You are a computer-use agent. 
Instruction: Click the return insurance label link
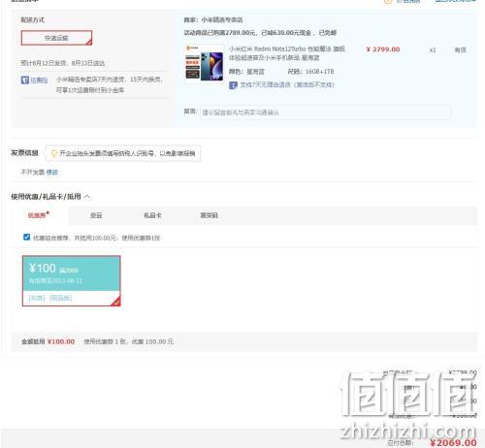[x=39, y=80]
